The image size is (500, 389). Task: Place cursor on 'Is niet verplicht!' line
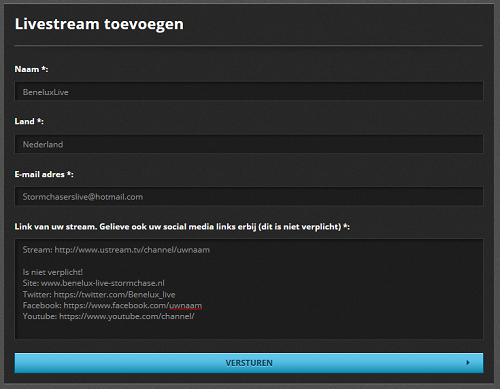(53, 272)
